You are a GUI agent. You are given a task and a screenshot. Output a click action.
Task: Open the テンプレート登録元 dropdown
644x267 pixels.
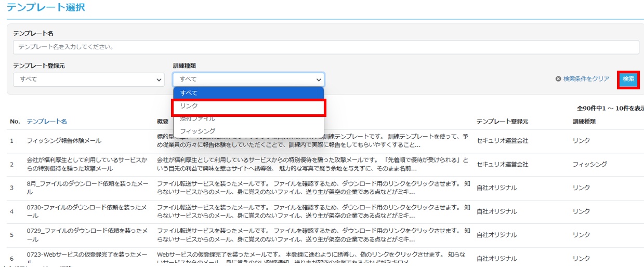88,79
